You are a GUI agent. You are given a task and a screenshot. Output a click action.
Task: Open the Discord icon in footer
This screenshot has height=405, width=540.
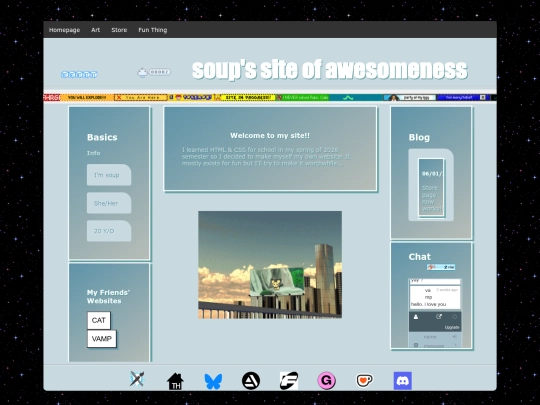tap(403, 381)
